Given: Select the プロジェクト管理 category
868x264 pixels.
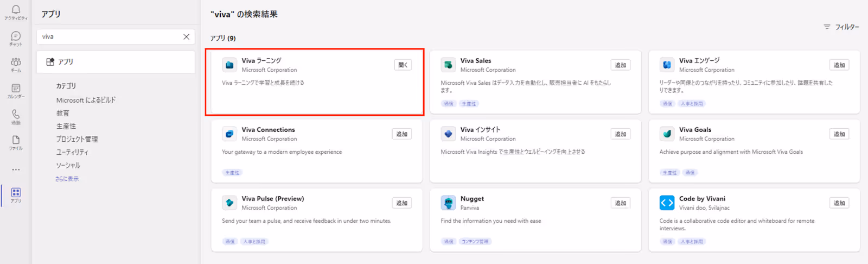Looking at the screenshot, I should (x=77, y=139).
